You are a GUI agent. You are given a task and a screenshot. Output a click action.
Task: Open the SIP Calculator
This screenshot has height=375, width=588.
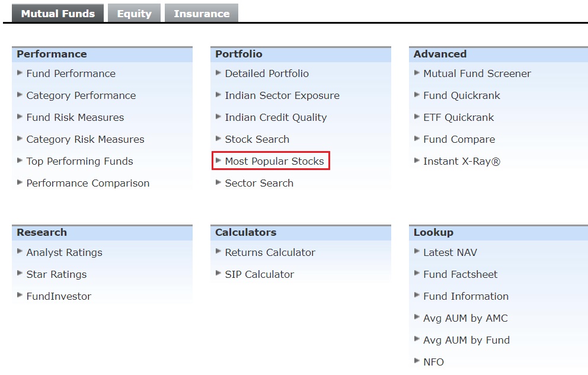(x=259, y=274)
